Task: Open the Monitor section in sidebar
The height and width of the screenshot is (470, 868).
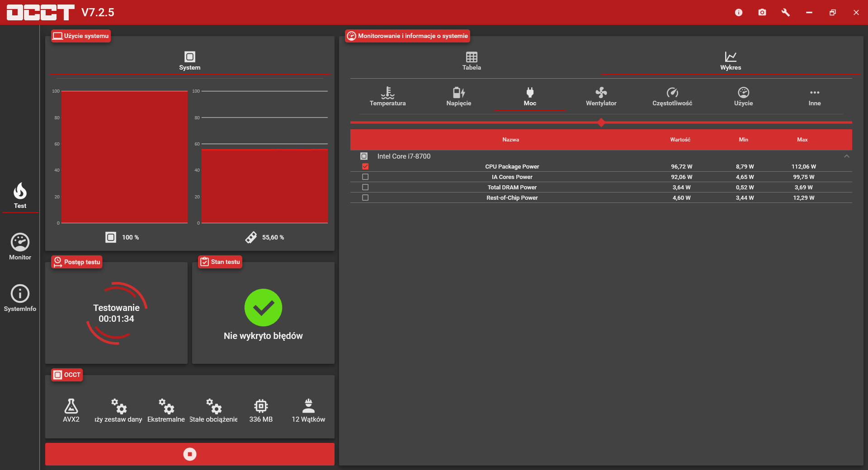Action: [20, 247]
